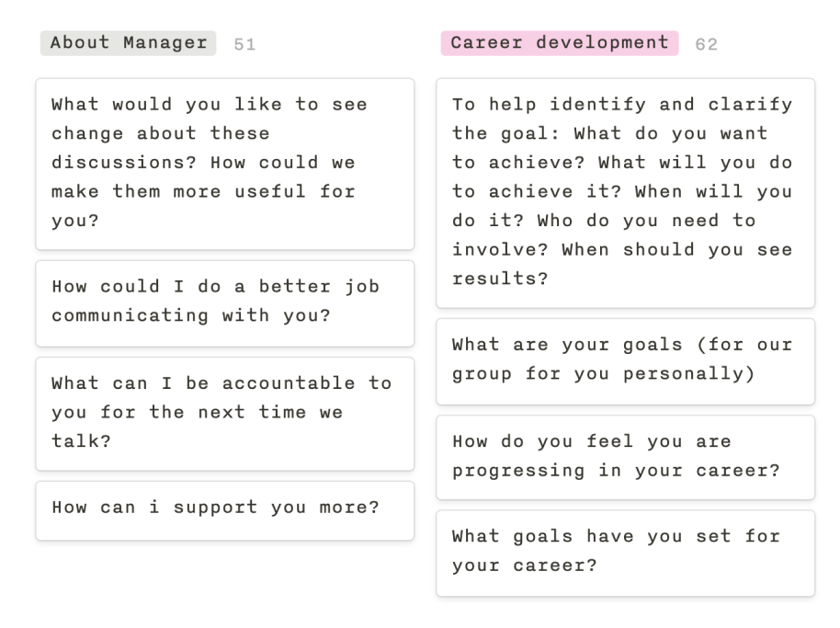
Task: Open the "How could I do a better job communicating" card
Action: pyautogui.click(x=225, y=301)
